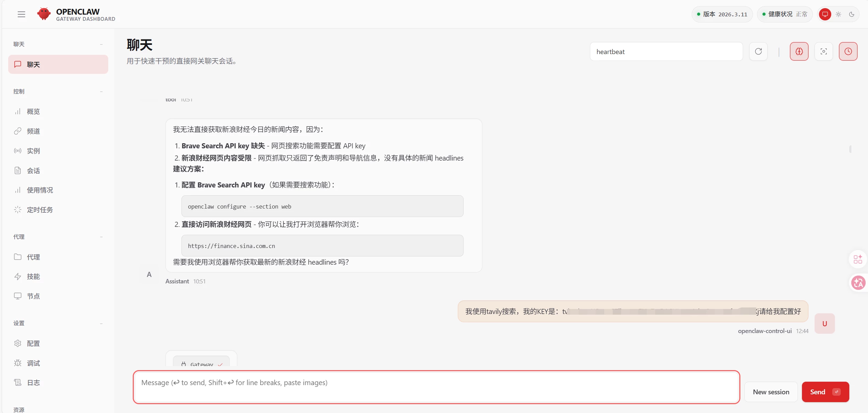The image size is (868, 413).
Task: Switch to dark theme moon icon
Action: tap(852, 14)
